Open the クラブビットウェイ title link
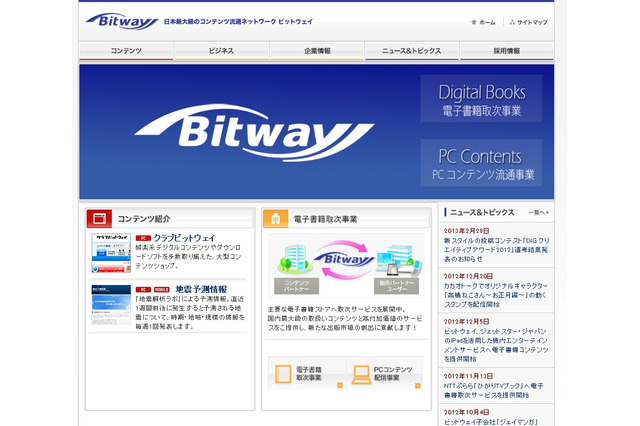The image size is (640, 426). click(x=184, y=238)
